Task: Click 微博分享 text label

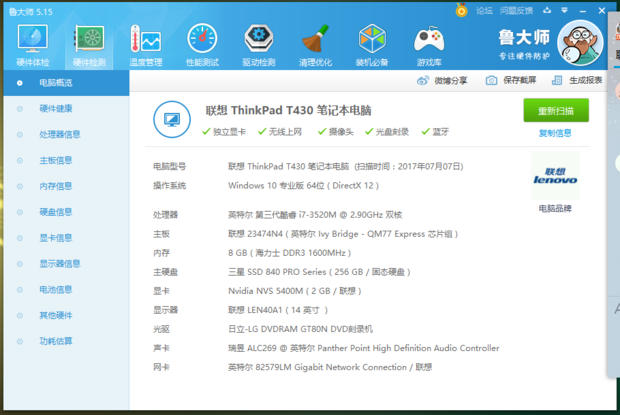Action: pos(451,81)
